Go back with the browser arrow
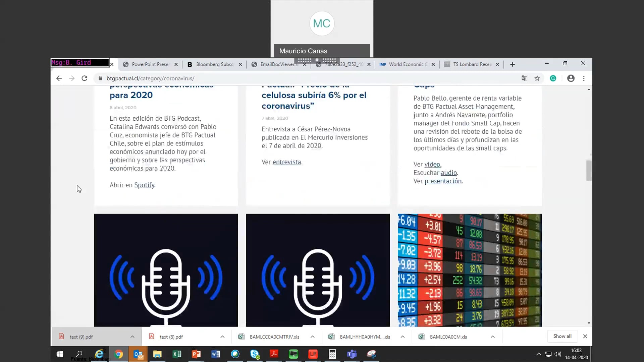Screen dimensions: 644x362 coord(59,78)
